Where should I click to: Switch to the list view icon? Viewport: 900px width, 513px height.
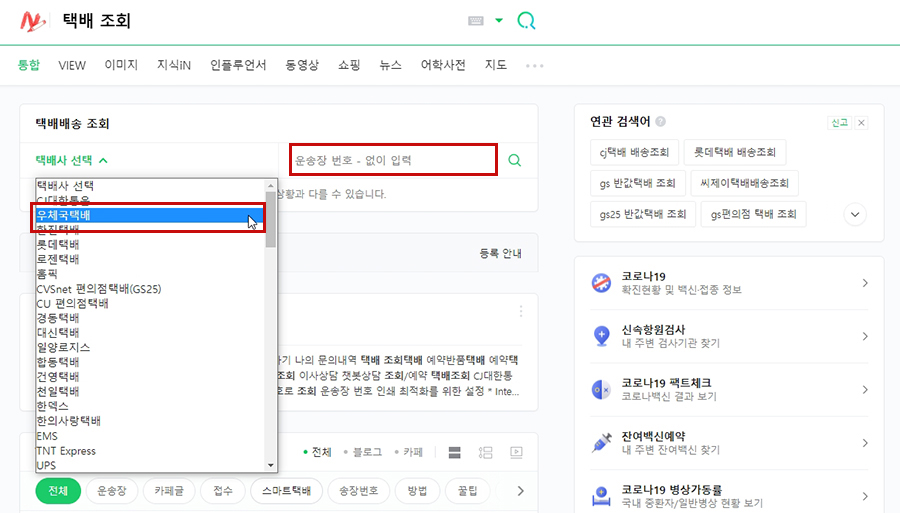(x=455, y=453)
